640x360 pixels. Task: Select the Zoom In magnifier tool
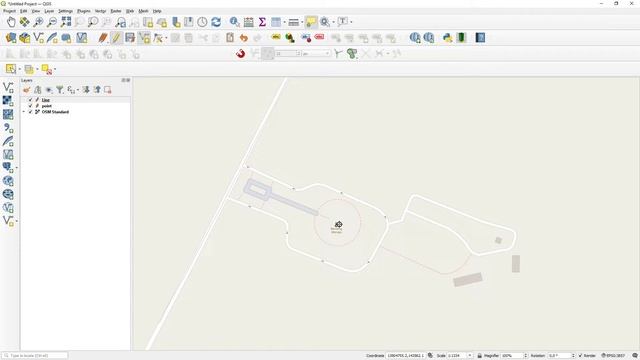click(x=38, y=22)
